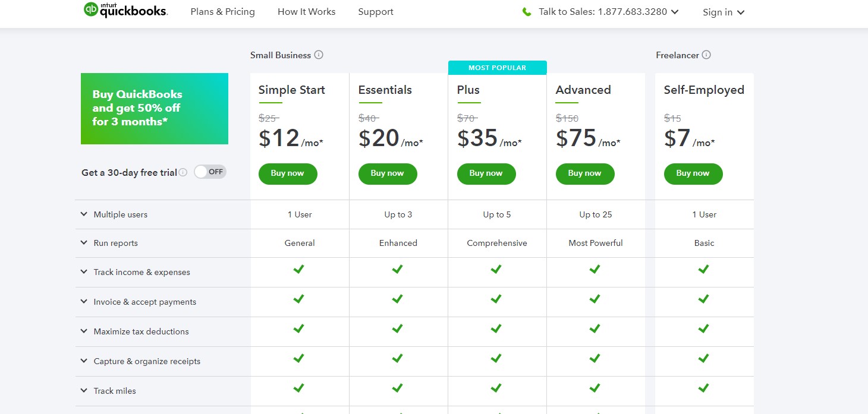The width and height of the screenshot is (868, 414).
Task: Click Simple Start checkmark for Track income & expenses
Action: (x=299, y=269)
